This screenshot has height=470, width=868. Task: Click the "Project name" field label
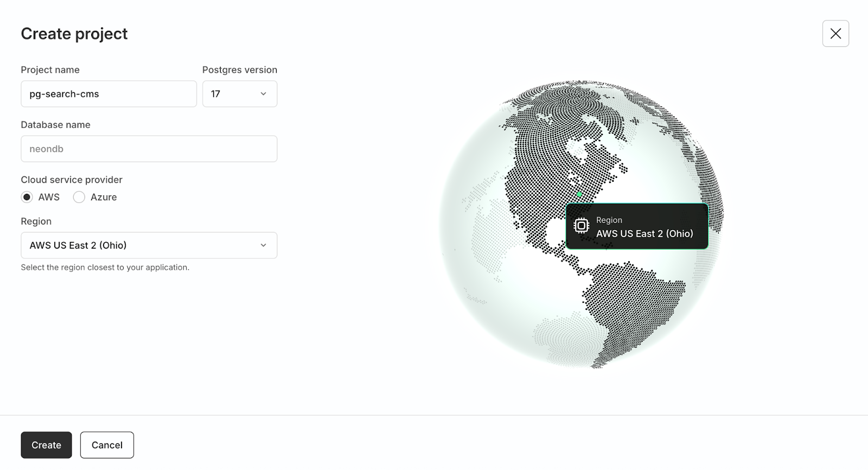click(x=50, y=69)
